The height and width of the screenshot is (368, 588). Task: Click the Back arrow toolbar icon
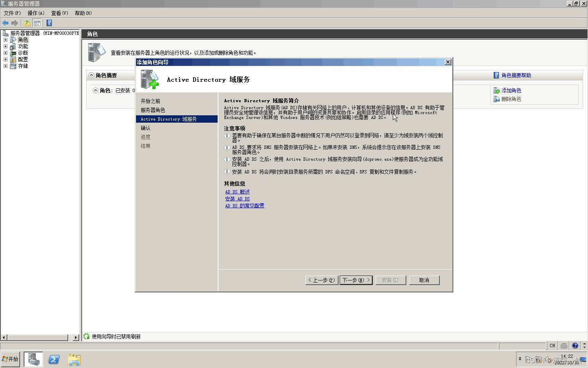tap(5, 23)
